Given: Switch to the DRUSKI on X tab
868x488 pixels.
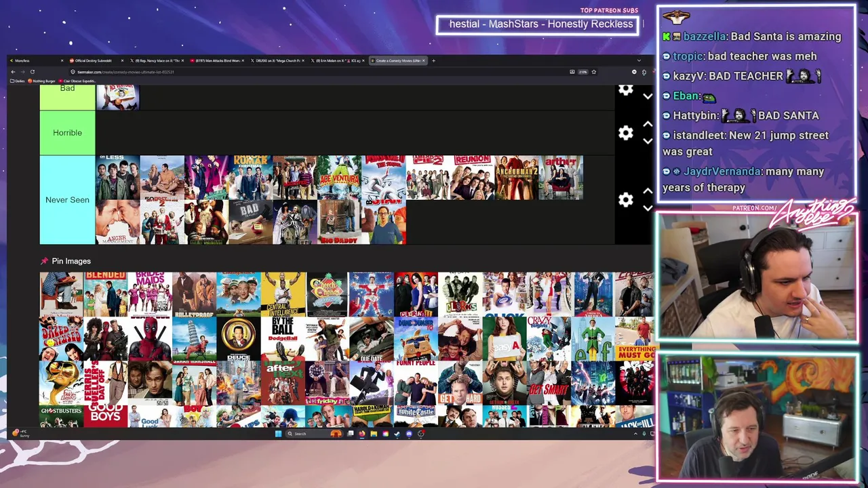Looking at the screenshot, I should click(277, 60).
